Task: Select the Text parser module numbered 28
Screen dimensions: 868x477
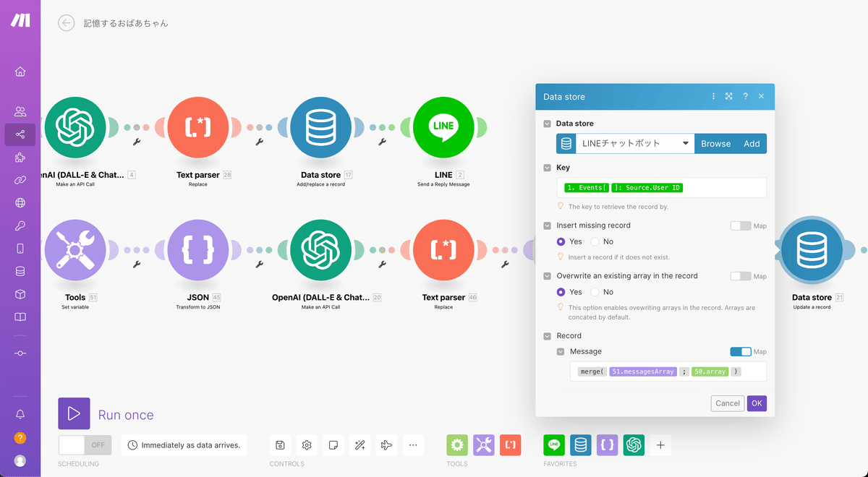Action: pyautogui.click(x=198, y=127)
